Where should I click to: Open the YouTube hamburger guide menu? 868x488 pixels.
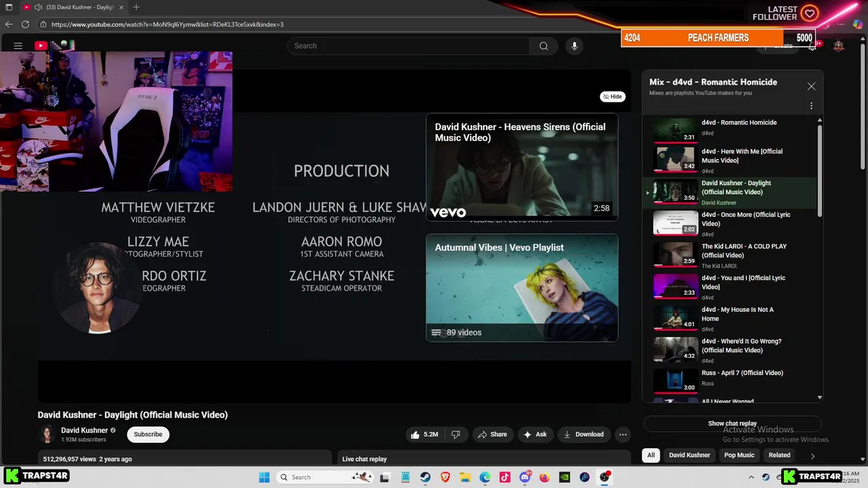click(x=18, y=46)
